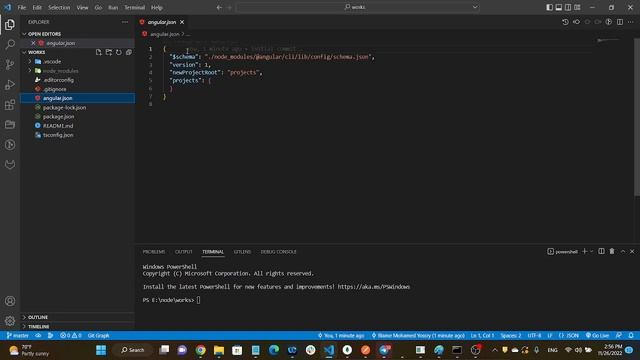This screenshot has height=360, width=640.
Task: Open Explorer views and more actions menu
Action: pyautogui.click(x=125, y=22)
